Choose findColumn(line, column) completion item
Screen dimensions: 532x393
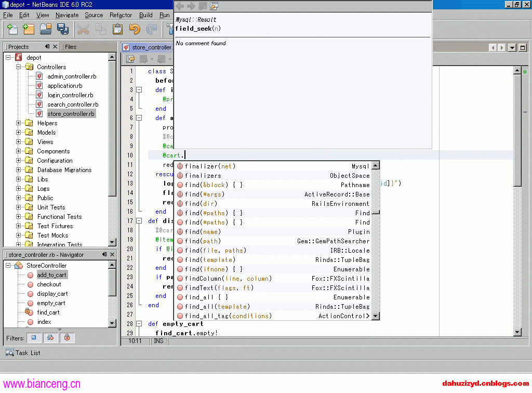[x=273, y=279]
